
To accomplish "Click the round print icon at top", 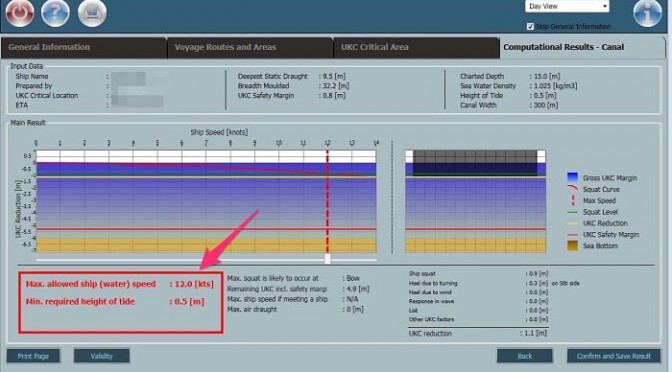I will pos(92,13).
